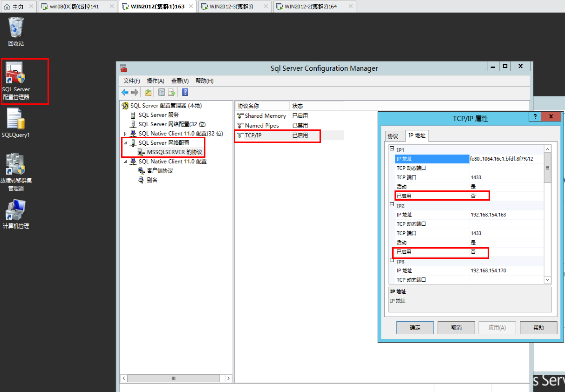Click the MSSQLSERVER 的协议 node icon

(x=142, y=152)
